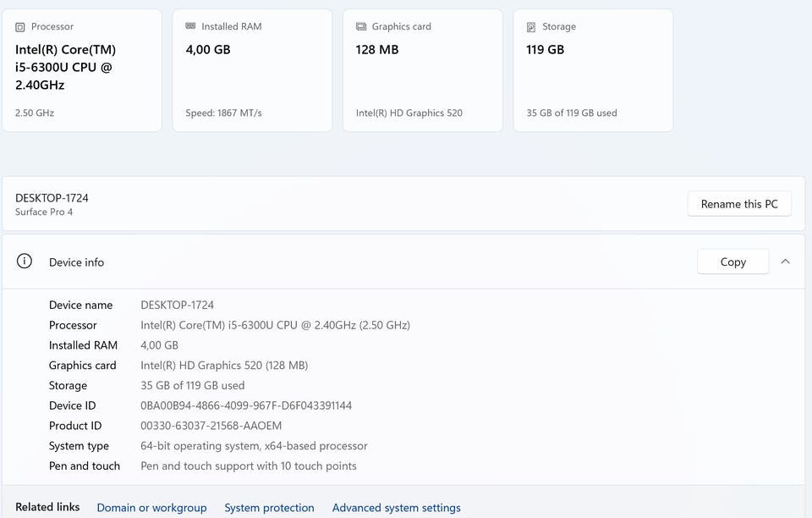Click the Installed RAM memory icon

pos(190,26)
